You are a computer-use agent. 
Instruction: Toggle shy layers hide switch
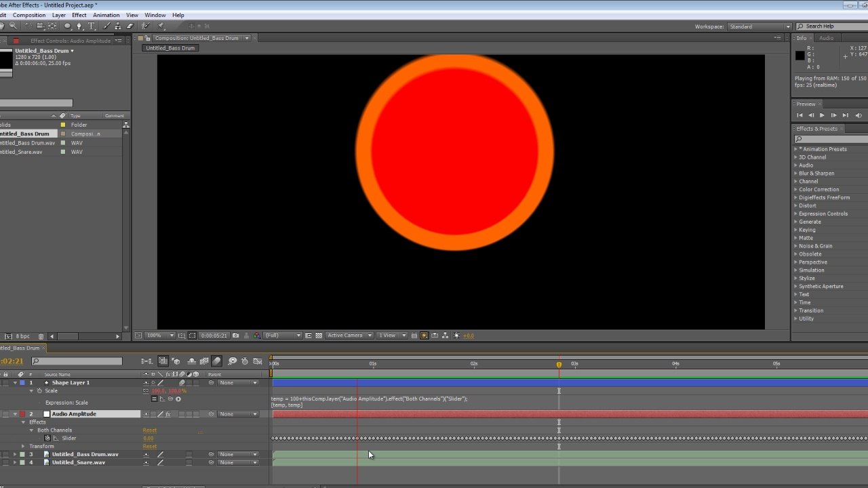pyautogui.click(x=192, y=361)
